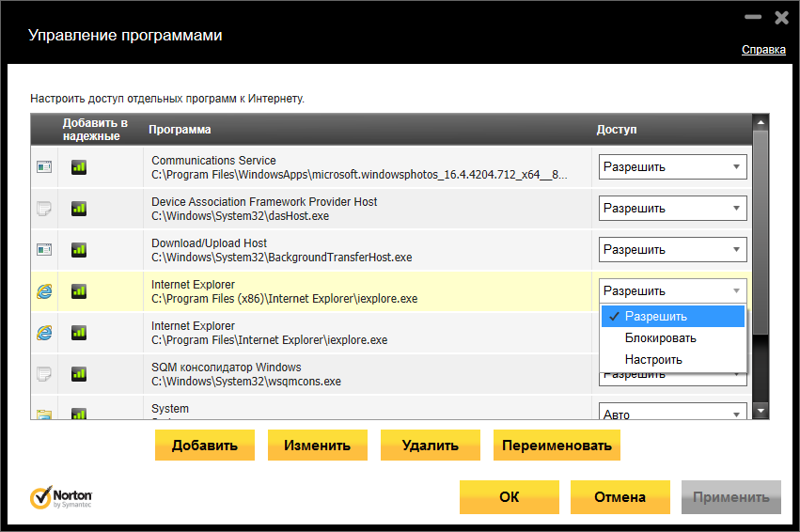Image resolution: width=800 pixels, height=532 pixels.
Task: Click the trust-level icon for SQM консолидатор Windows
Action: click(79, 373)
